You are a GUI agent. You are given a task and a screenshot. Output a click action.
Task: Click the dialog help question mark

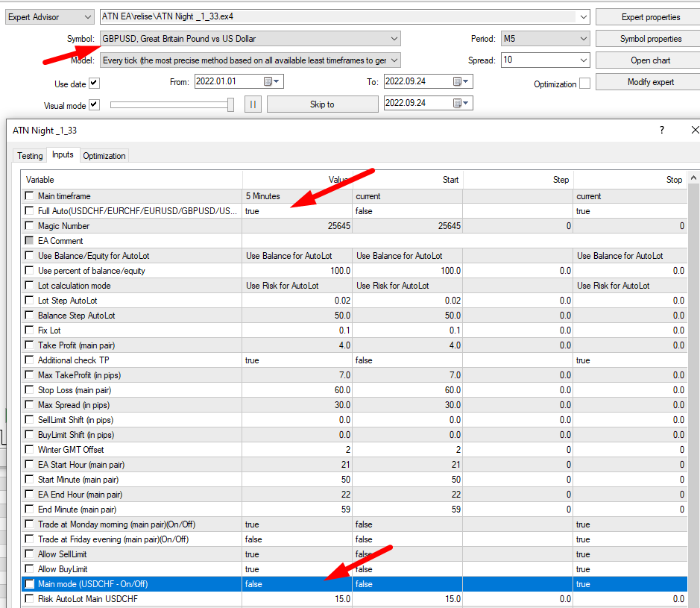click(x=661, y=131)
